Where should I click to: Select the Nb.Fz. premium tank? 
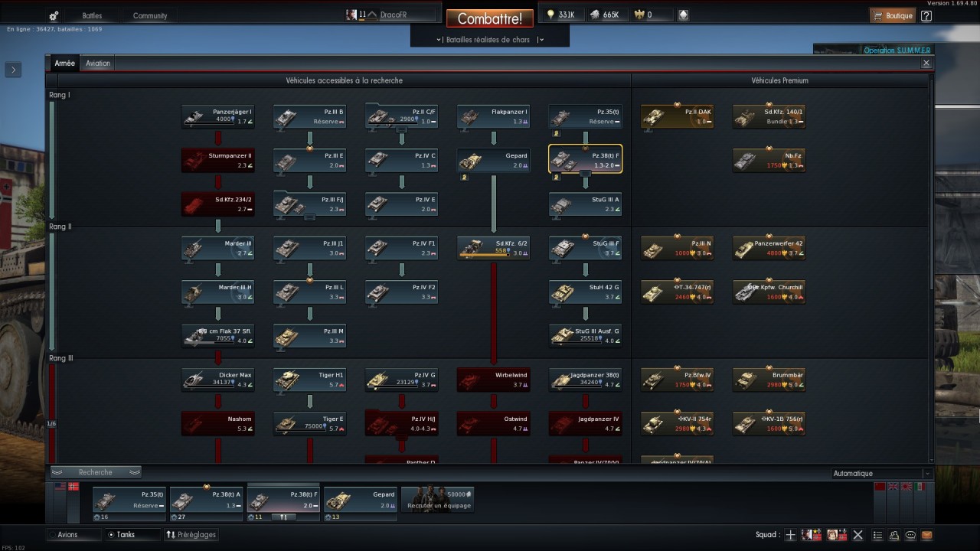(769, 160)
